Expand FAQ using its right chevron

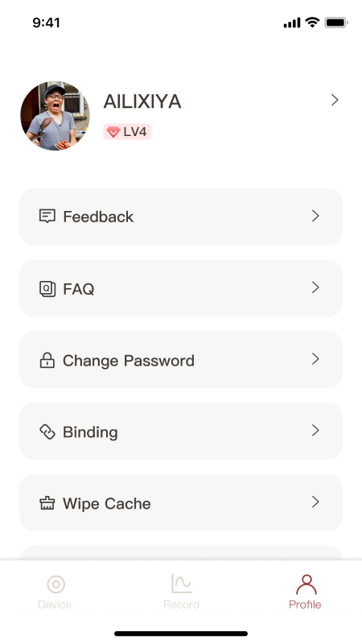315,287
